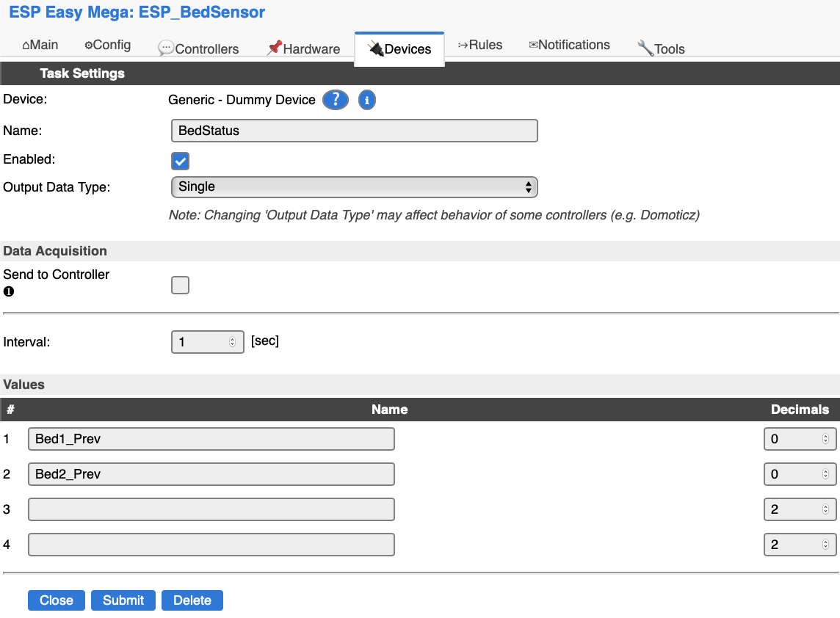Adjust the Decimals stepper for Bed1_Prev
This screenshot has width=840, height=618.
pyautogui.click(x=825, y=439)
